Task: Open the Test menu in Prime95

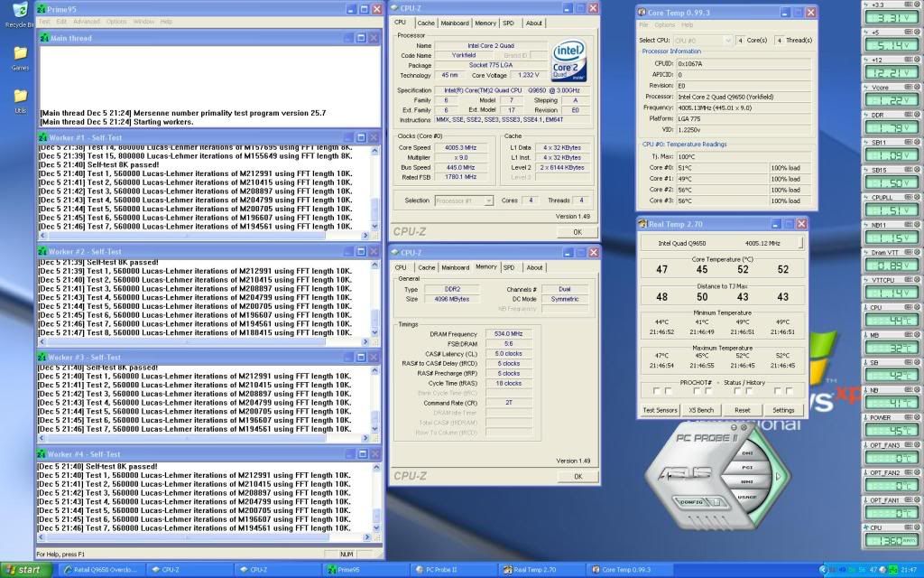Action: [44, 22]
